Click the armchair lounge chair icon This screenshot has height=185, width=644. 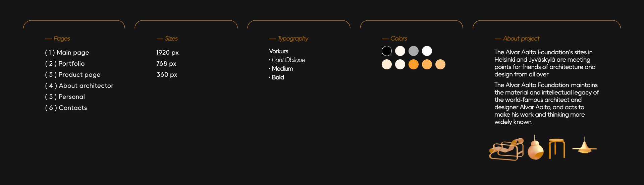(506, 149)
